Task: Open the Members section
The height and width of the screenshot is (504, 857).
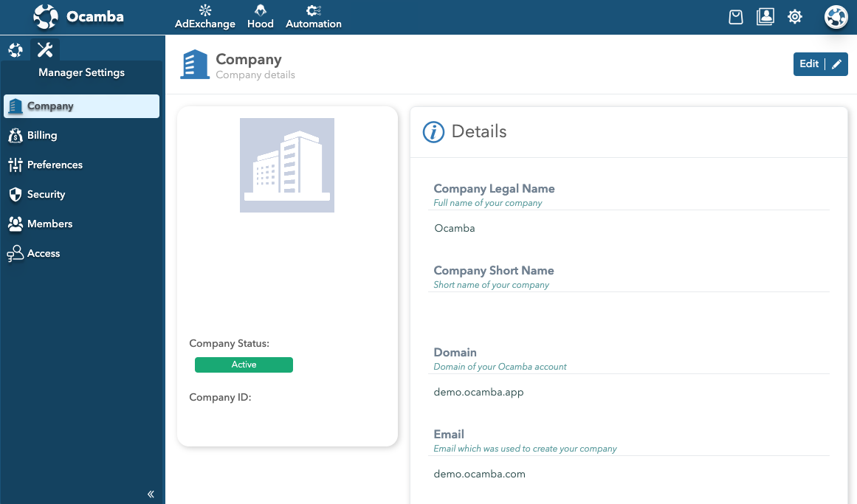Action: coord(81,224)
